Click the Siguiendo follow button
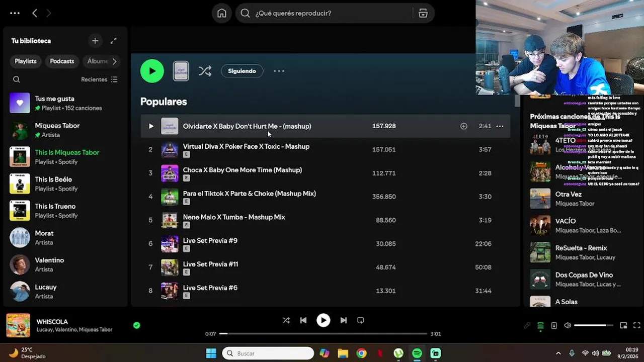This screenshot has height=362, width=644. [x=242, y=71]
